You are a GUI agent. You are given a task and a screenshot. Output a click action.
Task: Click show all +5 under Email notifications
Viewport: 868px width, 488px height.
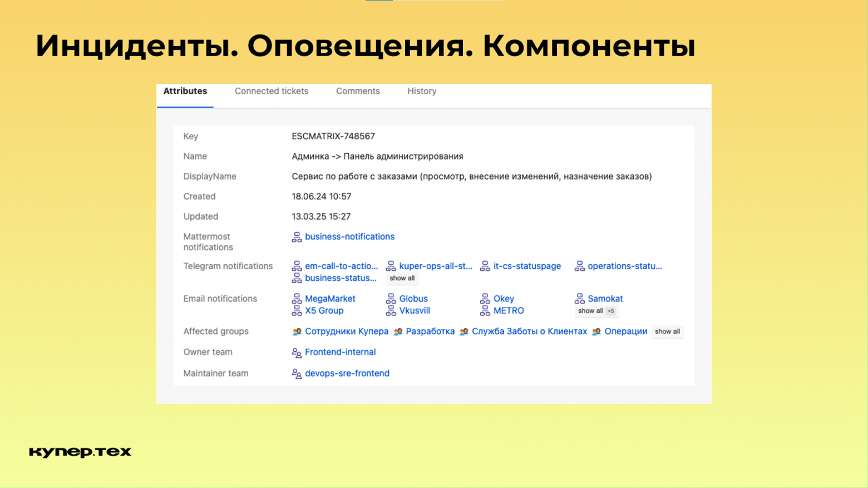[x=596, y=311]
